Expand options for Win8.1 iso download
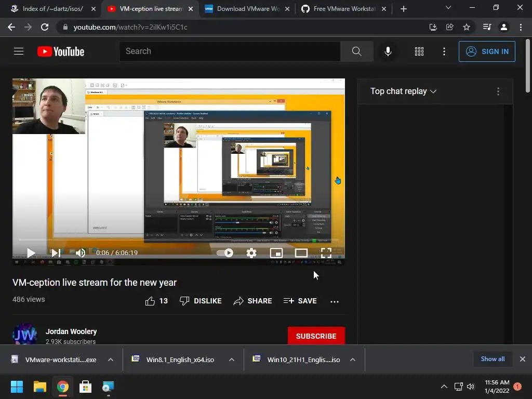 pos(232,360)
